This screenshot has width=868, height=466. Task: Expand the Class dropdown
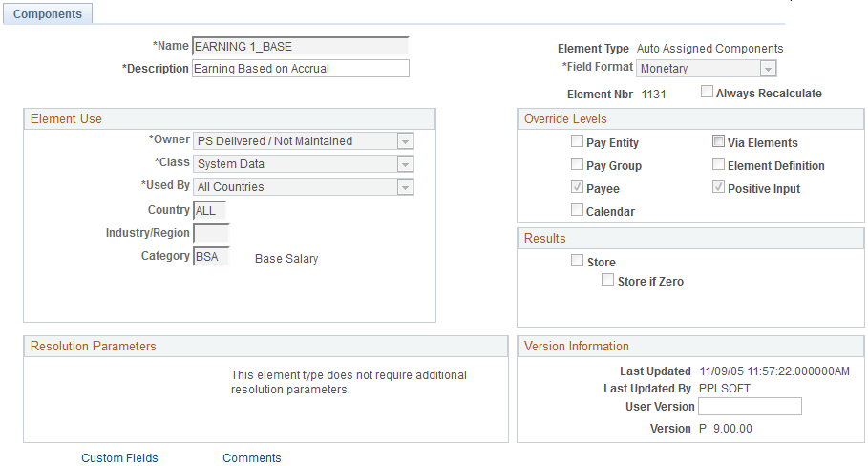(303, 164)
